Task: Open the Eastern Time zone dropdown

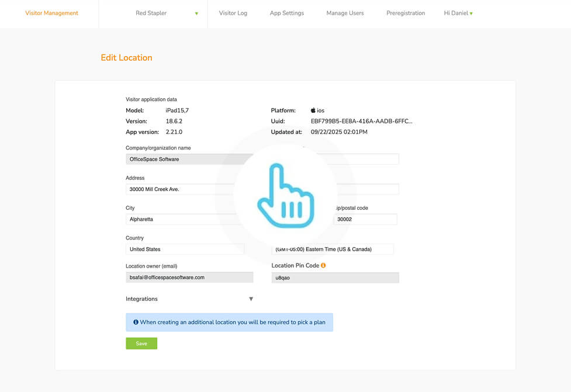Action: 333,249
